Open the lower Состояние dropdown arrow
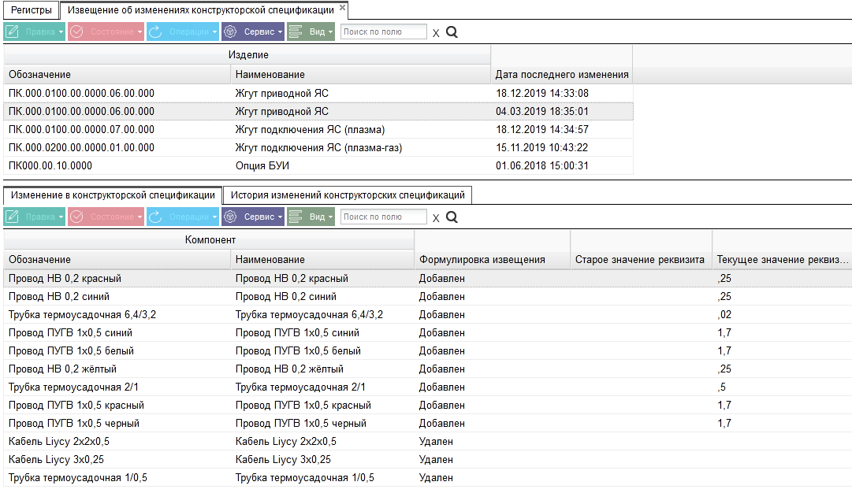The image size is (852, 504). [140, 217]
